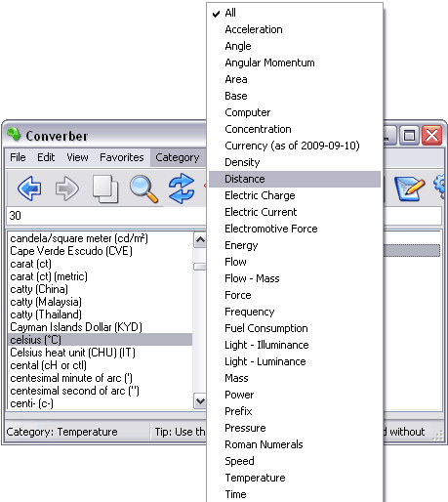This screenshot has width=448, height=502.
Task: Choose Density category
Action: pos(295,162)
